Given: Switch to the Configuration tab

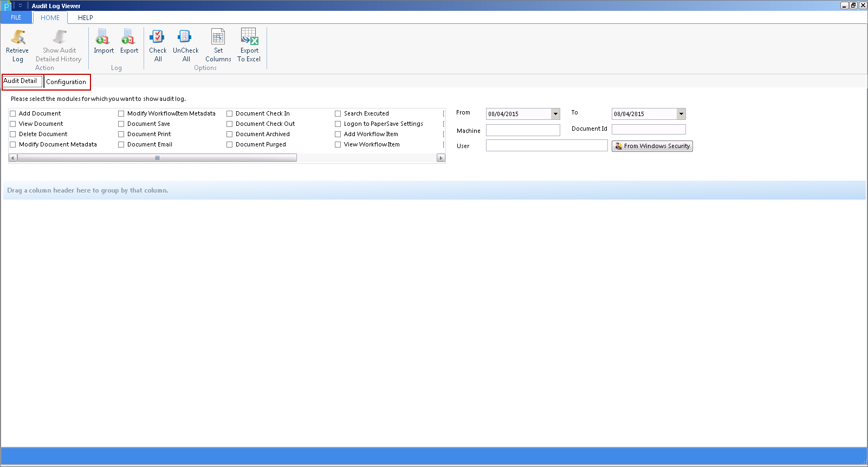Looking at the screenshot, I should coord(66,82).
